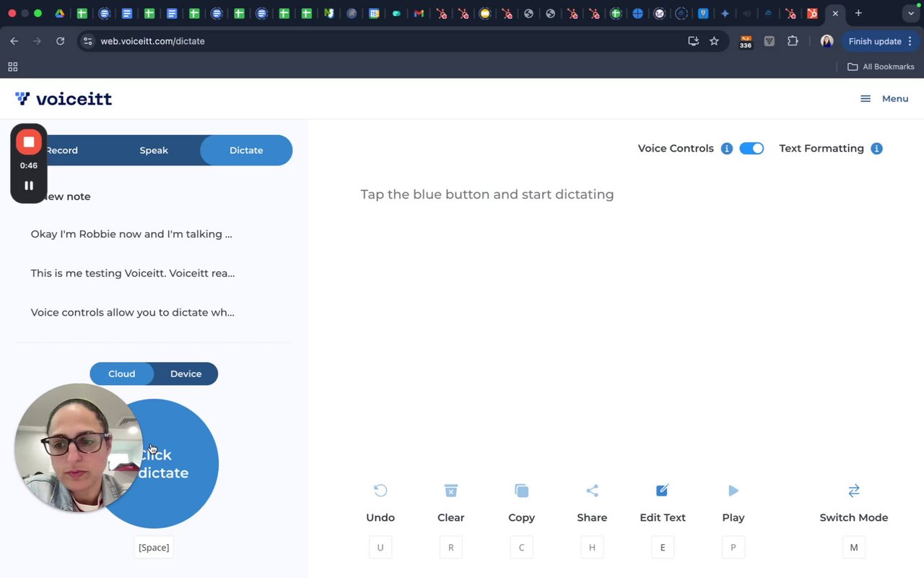Screen dimensions: 924x578
Task: Pause the screen recording
Action: [29, 186]
